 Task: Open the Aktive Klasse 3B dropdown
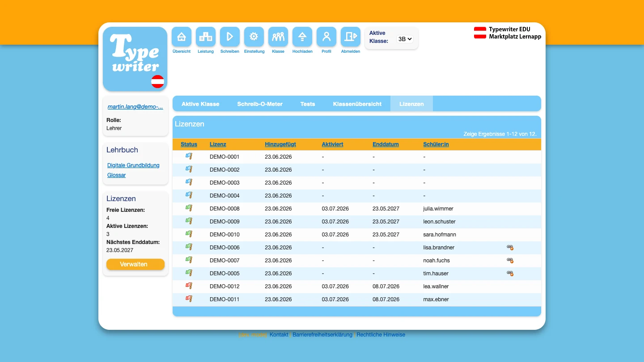pos(405,39)
